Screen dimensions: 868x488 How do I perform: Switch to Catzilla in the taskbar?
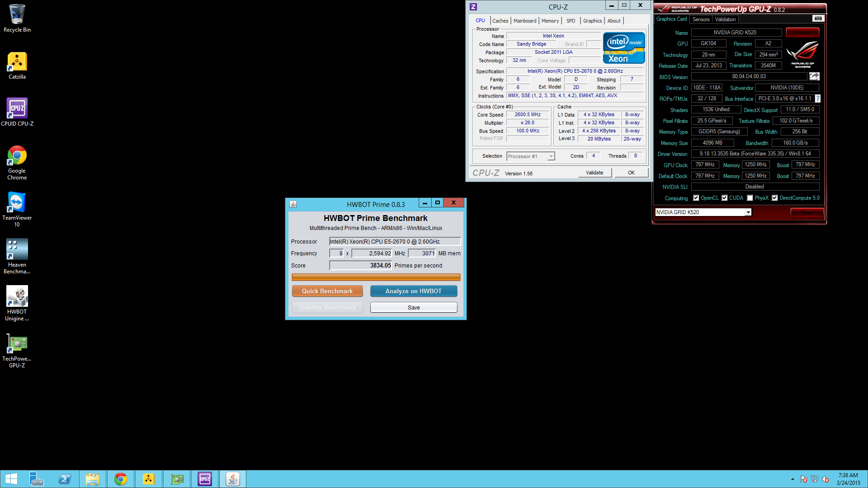click(x=149, y=479)
